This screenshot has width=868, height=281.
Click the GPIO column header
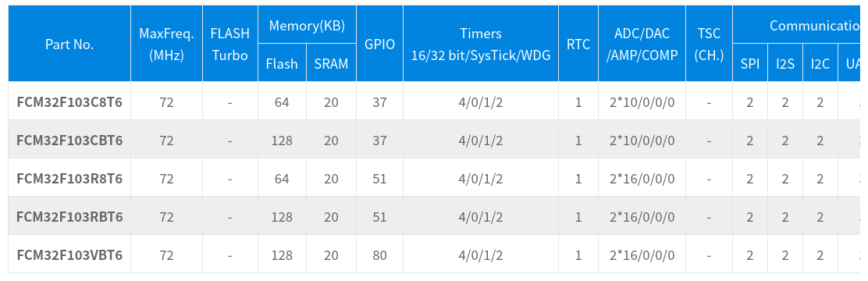(379, 44)
